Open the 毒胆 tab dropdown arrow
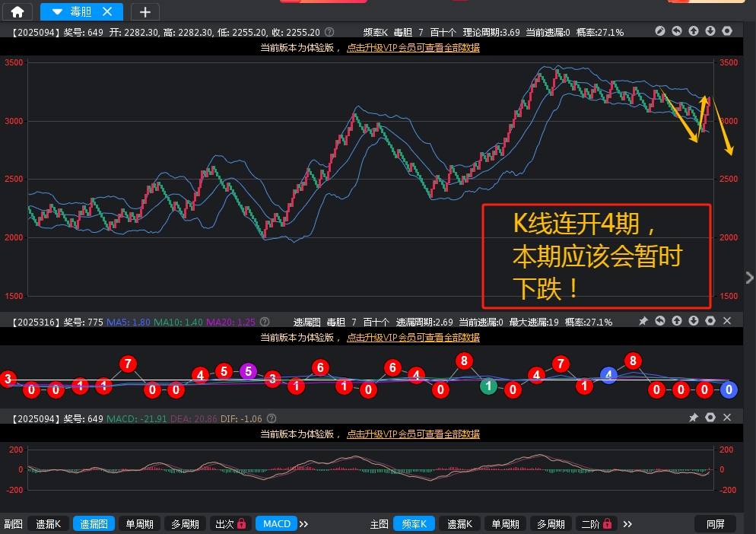Image resolution: width=756 pixels, height=534 pixels. coord(57,11)
